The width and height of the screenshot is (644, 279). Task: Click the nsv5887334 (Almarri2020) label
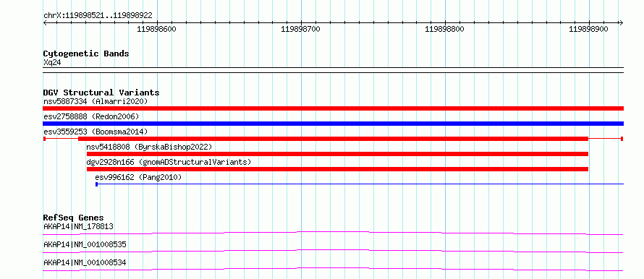96,101
